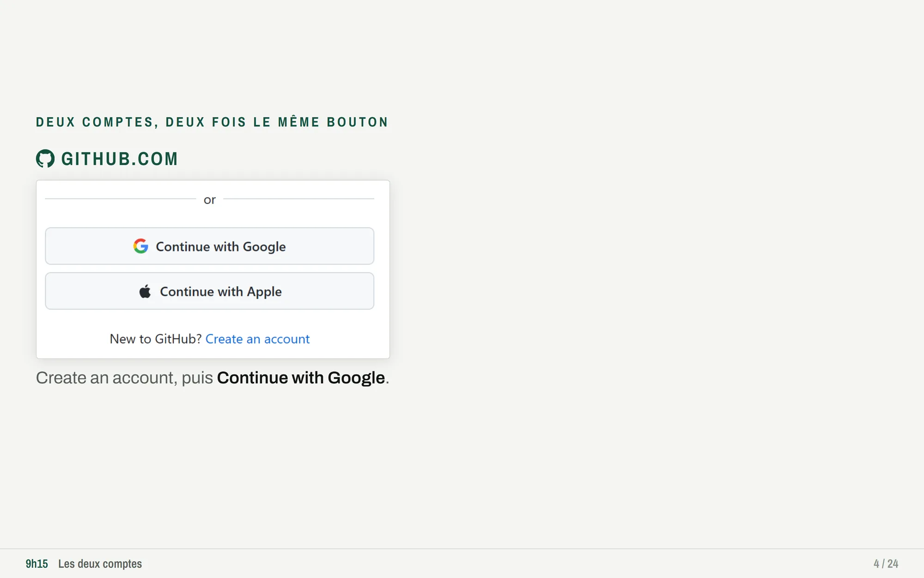Click the GitHub octocat logo icon
The image size is (924, 578).
(x=45, y=159)
